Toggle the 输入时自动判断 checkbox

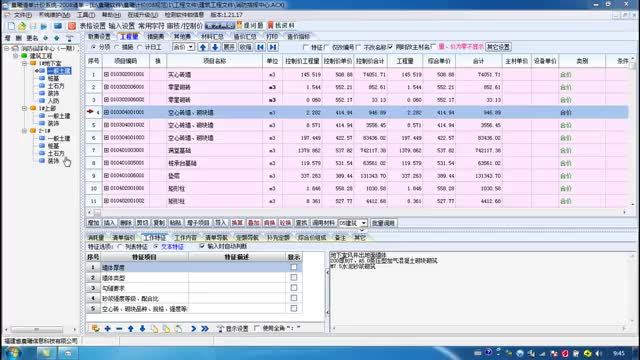click(x=202, y=246)
